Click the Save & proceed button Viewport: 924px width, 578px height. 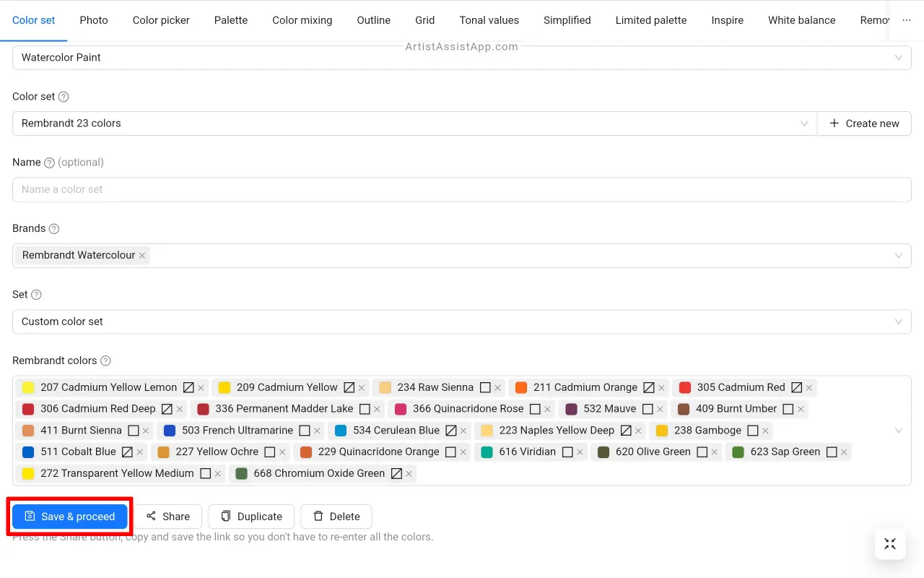point(70,517)
